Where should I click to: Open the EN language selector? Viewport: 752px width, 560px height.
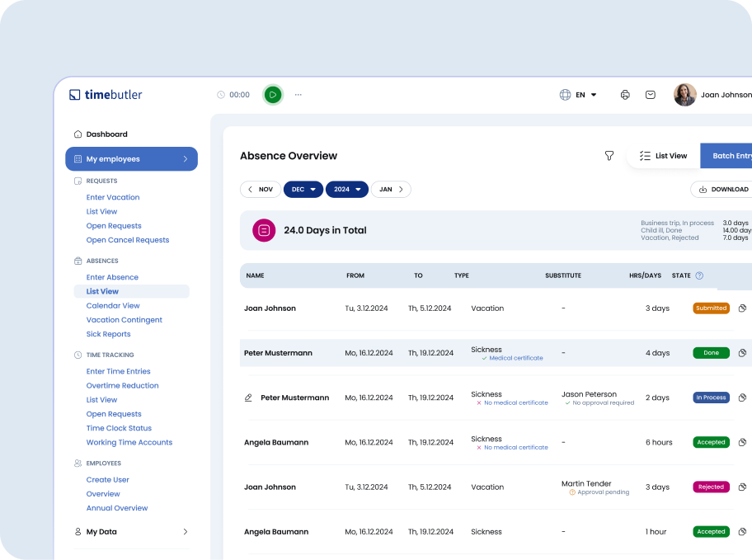pos(580,94)
